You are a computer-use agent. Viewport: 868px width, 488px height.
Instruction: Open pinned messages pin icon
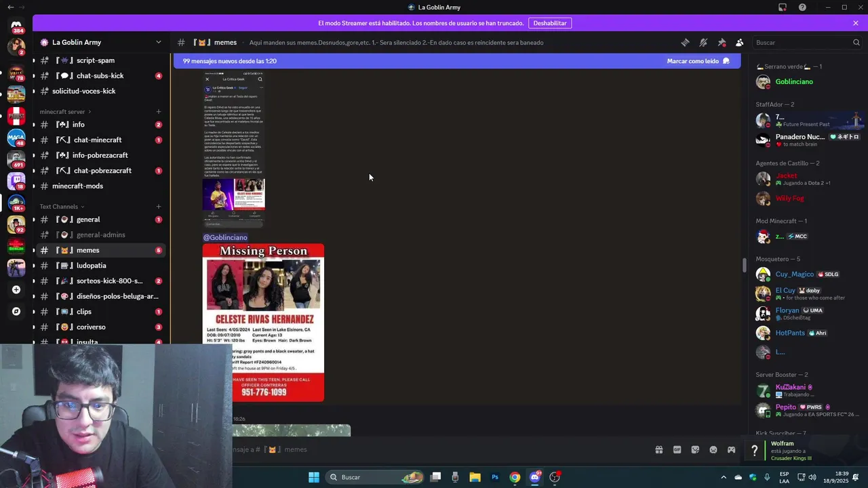click(x=722, y=42)
